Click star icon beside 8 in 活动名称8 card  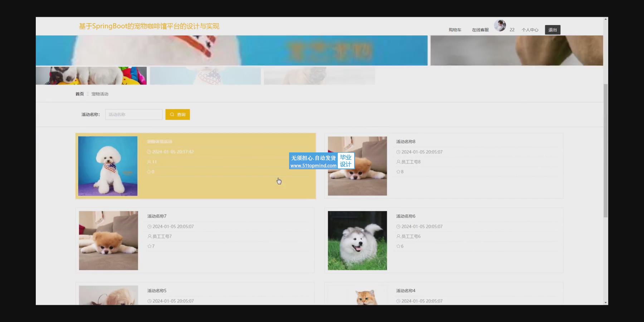point(398,172)
